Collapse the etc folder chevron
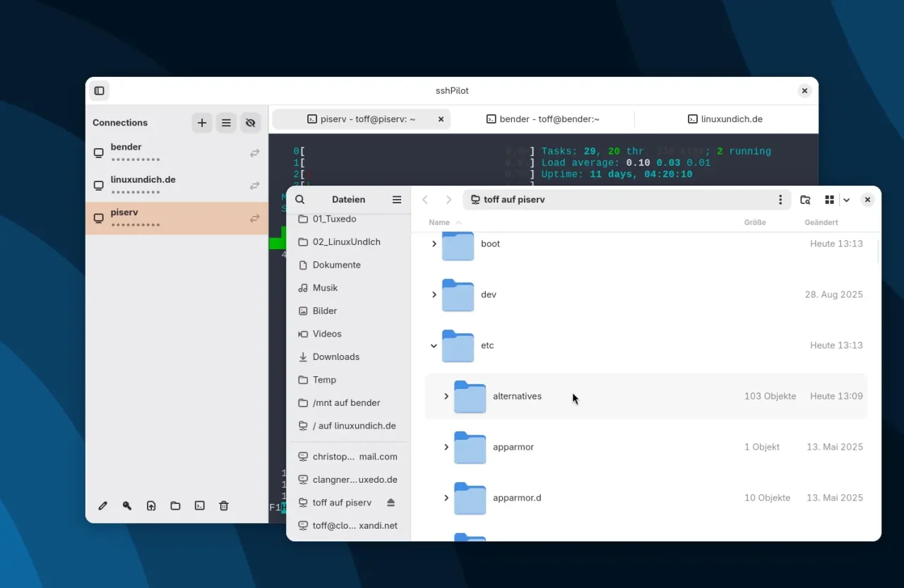The image size is (904, 588). pyautogui.click(x=434, y=346)
